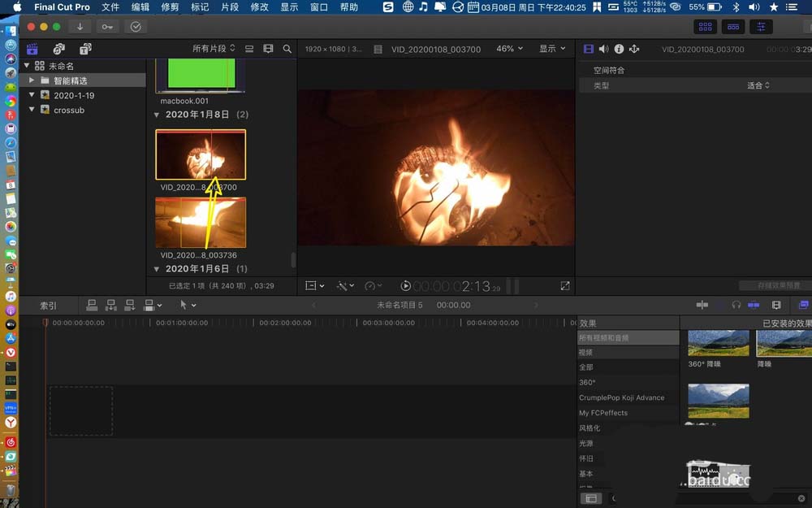Toggle solo headphones icon

736,305
